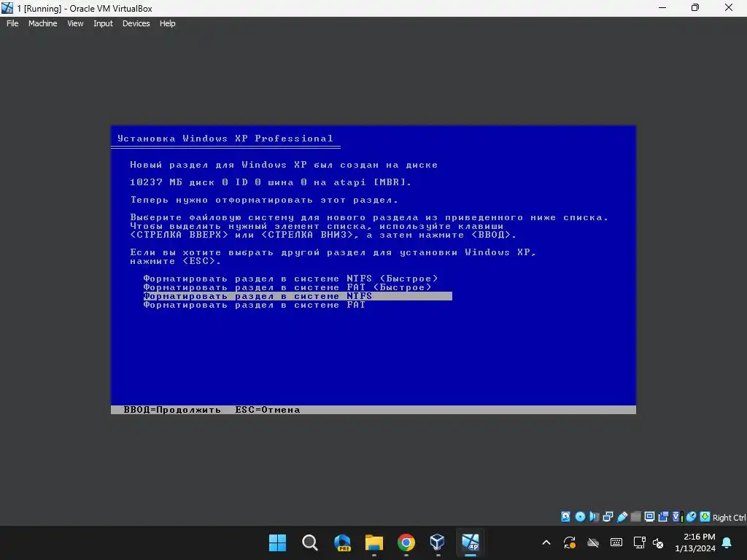Screen dimensions: 747x560
Task: Click the hard disk activity indicator icon
Action: point(565,517)
